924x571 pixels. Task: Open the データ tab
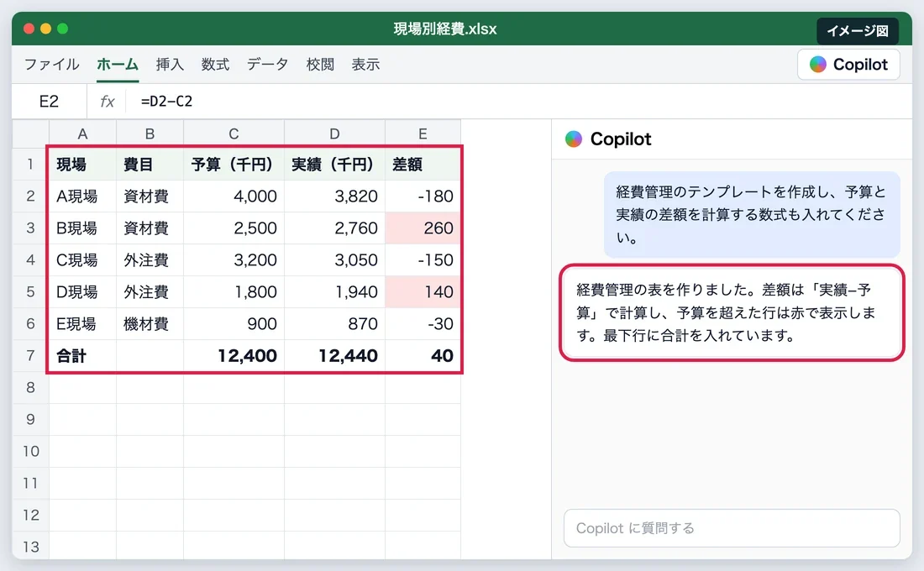point(267,64)
